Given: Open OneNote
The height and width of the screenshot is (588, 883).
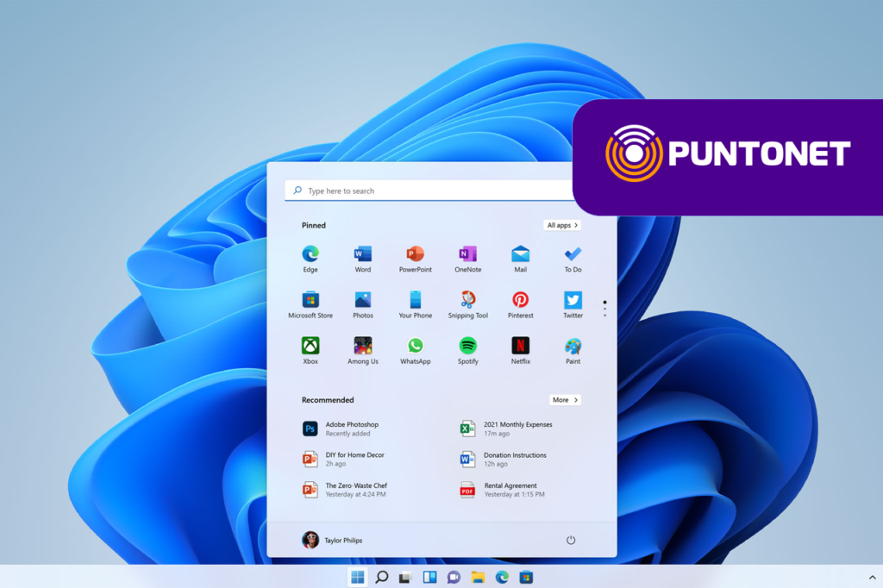Looking at the screenshot, I should coord(467,254).
